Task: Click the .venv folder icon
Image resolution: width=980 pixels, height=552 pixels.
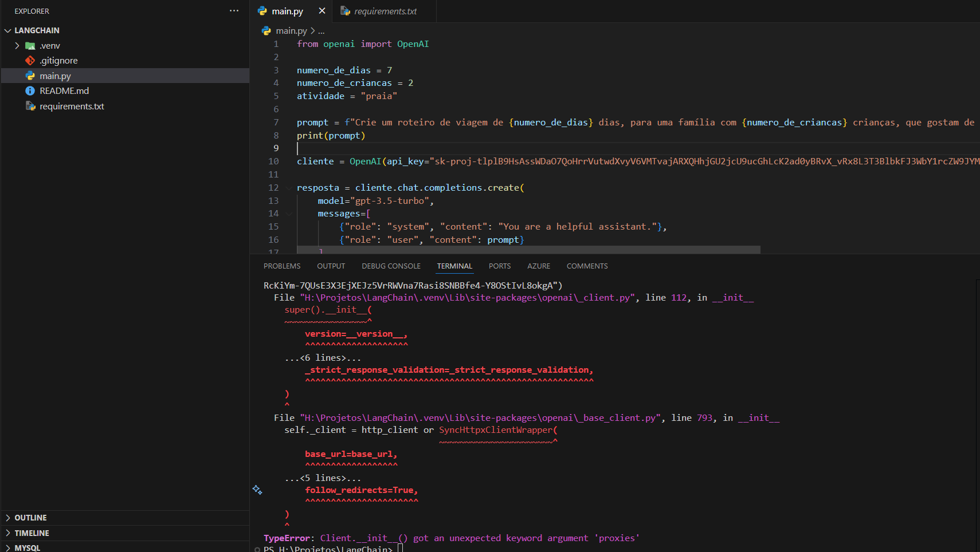Action: [x=30, y=46]
